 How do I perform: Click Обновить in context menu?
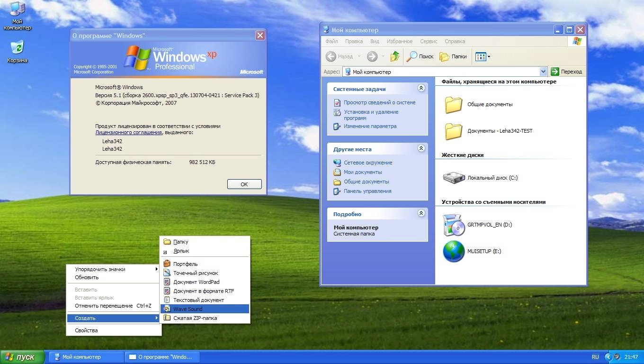pyautogui.click(x=114, y=277)
